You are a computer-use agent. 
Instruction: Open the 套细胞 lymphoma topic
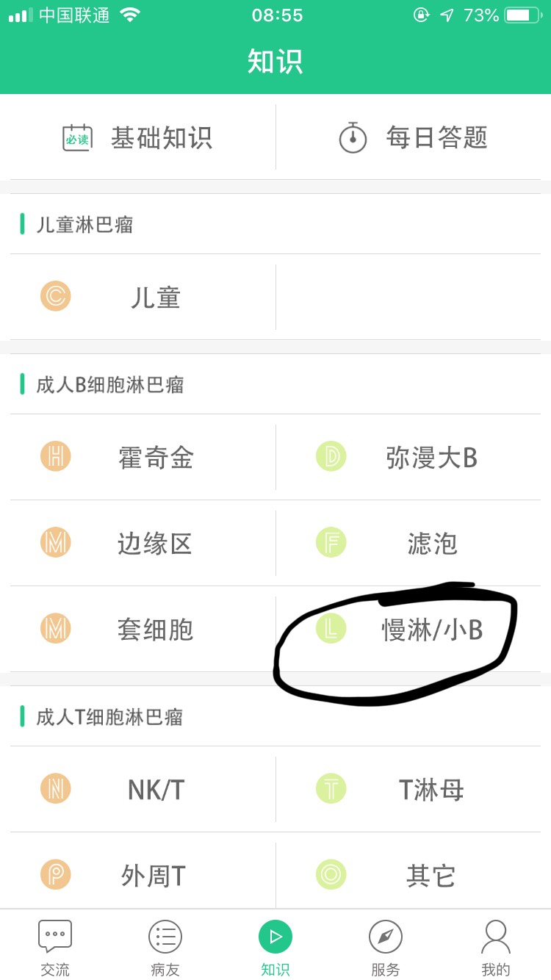(x=143, y=629)
